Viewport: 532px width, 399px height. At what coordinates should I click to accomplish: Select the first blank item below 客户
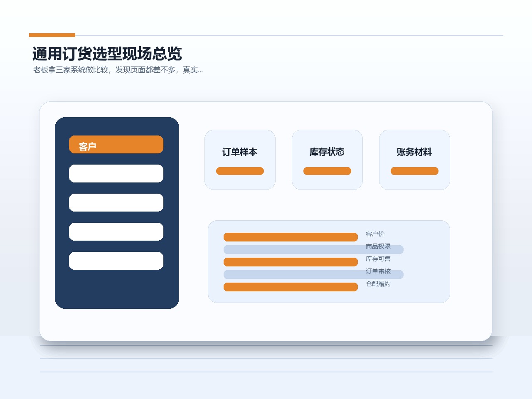pyautogui.click(x=116, y=173)
